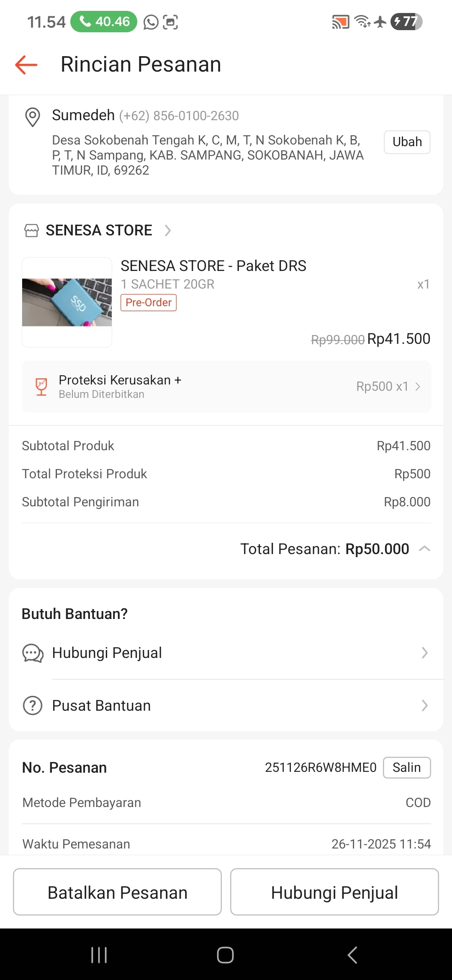452x980 pixels.
Task: Tap the chat bubble icon for Hubungi Penjual
Action: click(33, 653)
